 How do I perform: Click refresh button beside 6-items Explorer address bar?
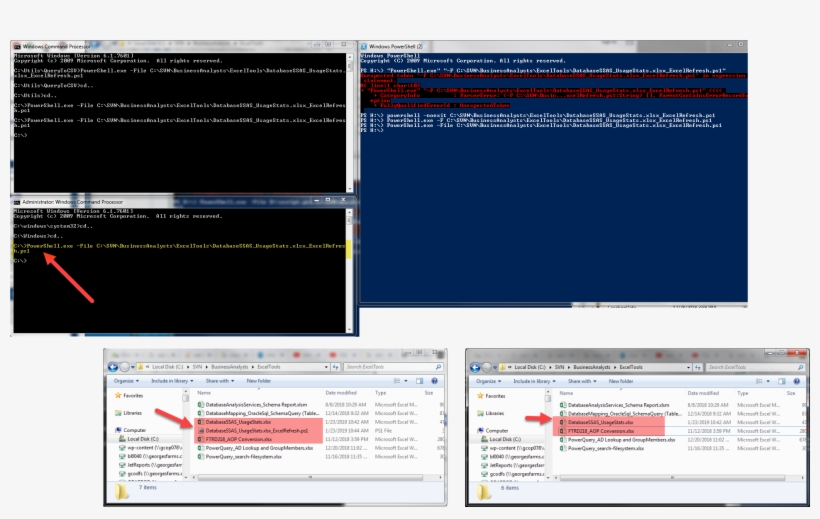pos(698,367)
